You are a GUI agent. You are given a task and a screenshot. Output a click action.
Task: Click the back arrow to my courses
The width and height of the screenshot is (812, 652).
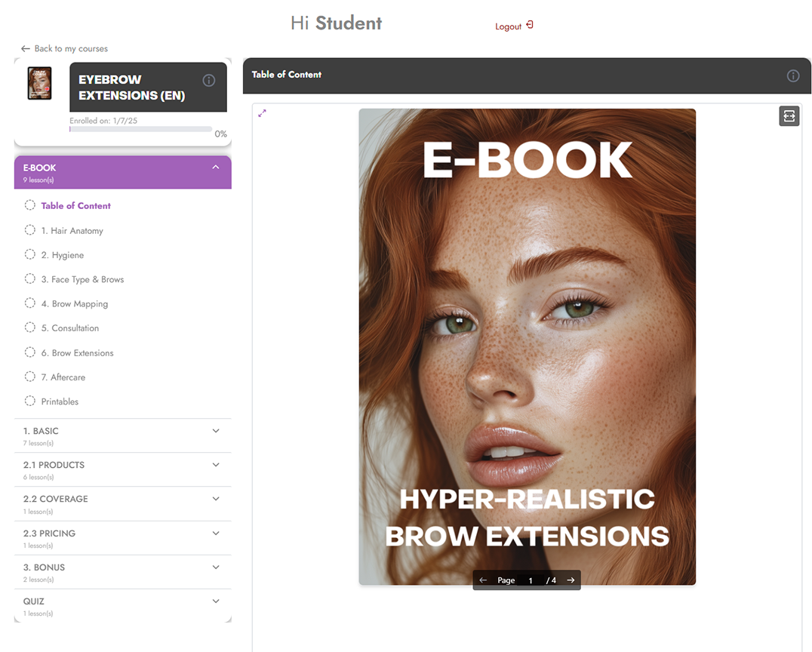coord(25,48)
